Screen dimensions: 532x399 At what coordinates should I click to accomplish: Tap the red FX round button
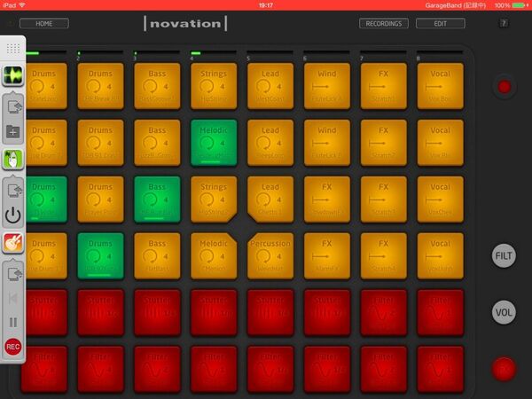coord(504,369)
